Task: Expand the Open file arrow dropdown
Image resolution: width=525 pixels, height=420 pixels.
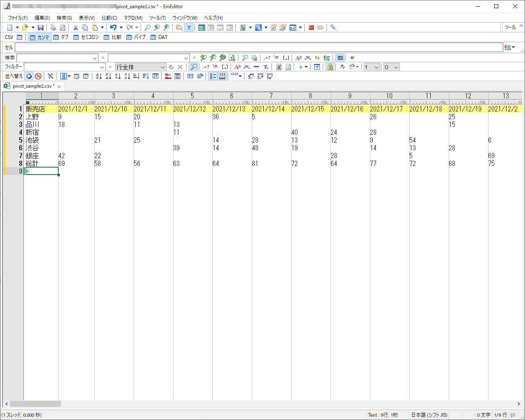Action: [x=33, y=27]
